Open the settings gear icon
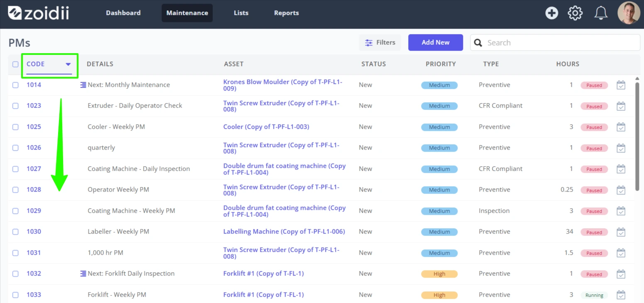The width and height of the screenshot is (644, 303). (x=575, y=13)
